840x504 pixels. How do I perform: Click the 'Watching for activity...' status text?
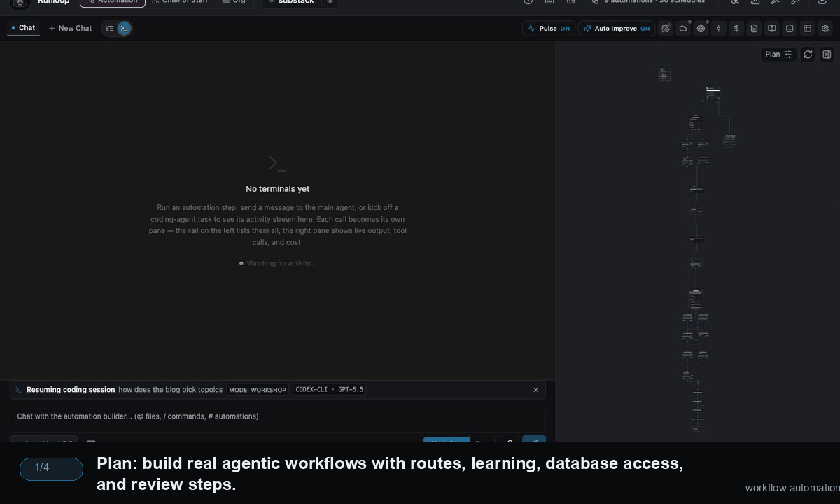[x=281, y=263]
